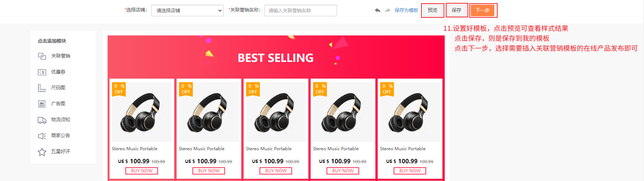644x181 pixels.
Task: Select the 物流须知 truck icon
Action: pos(42,120)
